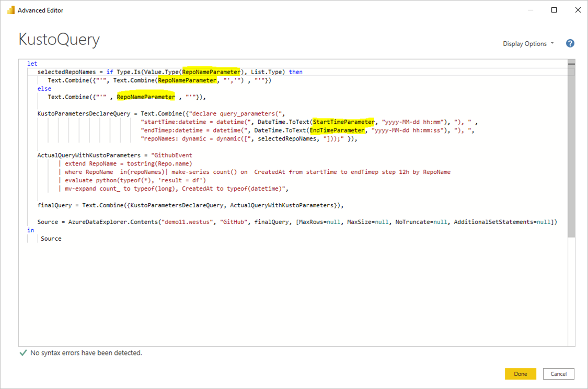Viewport: 588px width, 389px height.
Task: Click the Done button
Action: point(520,374)
